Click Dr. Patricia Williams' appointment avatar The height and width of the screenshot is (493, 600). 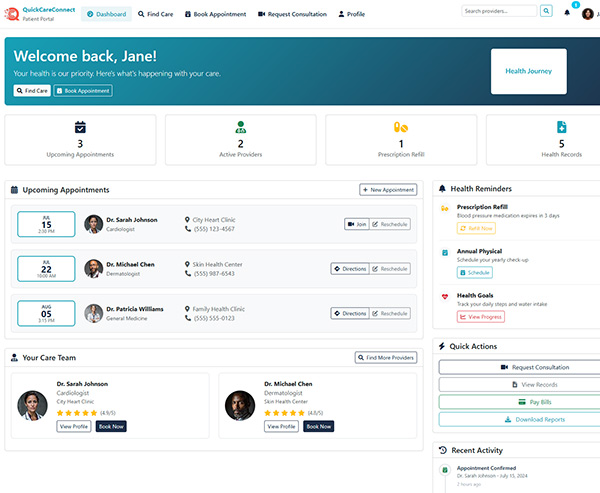coord(93,313)
